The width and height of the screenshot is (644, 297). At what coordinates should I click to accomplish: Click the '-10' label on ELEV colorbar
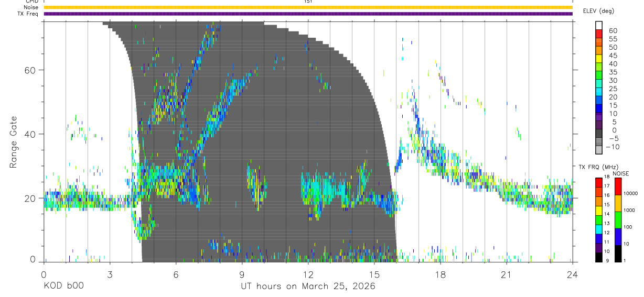(613, 147)
